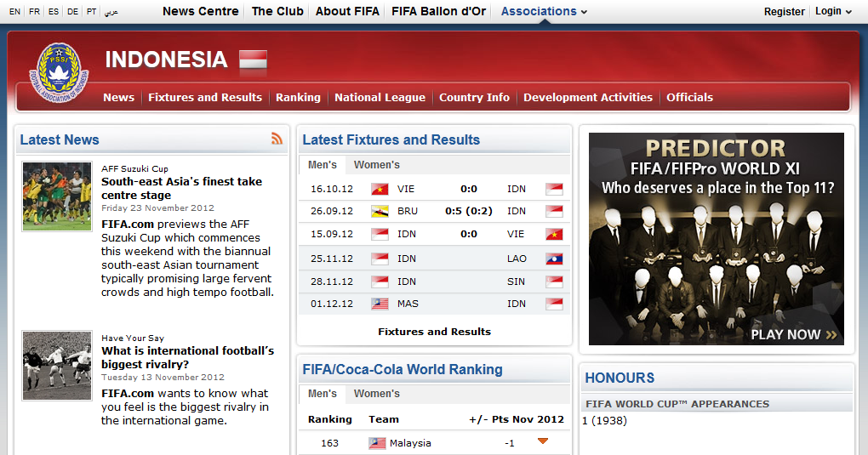Switch language to DE
Viewport: 868px width, 455px height.
point(72,12)
